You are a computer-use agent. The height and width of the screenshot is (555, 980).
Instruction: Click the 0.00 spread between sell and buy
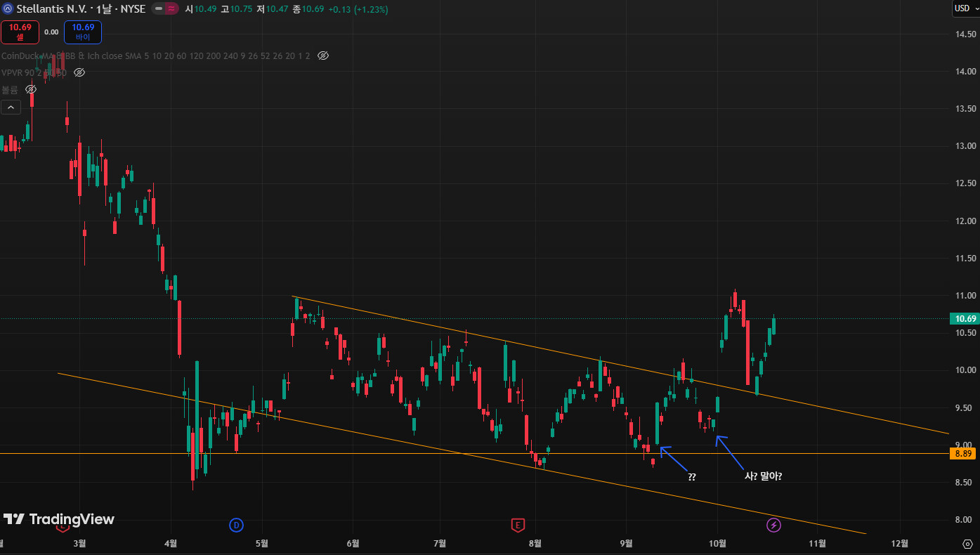tap(51, 32)
